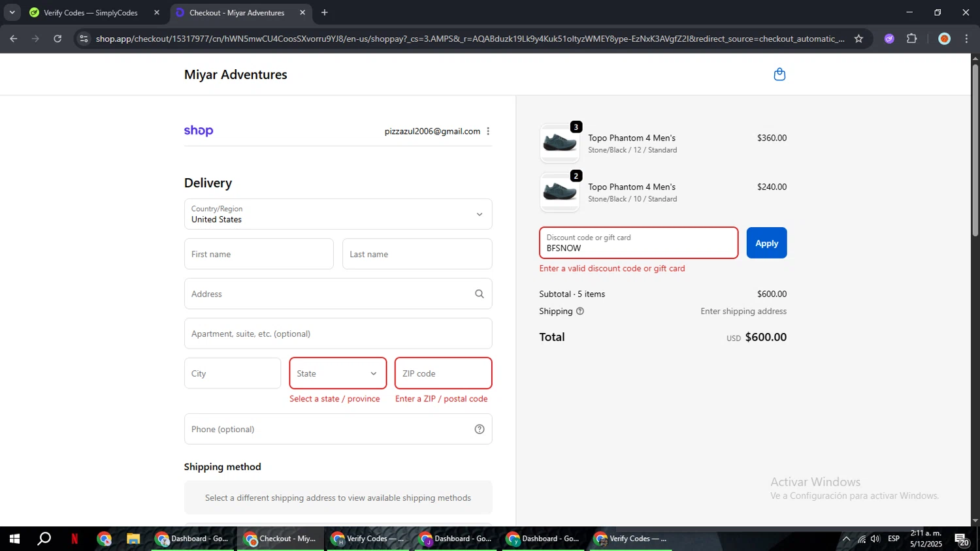Viewport: 980px width, 551px height.
Task: Click 'Enter a valid discount code' error
Action: coord(612,268)
